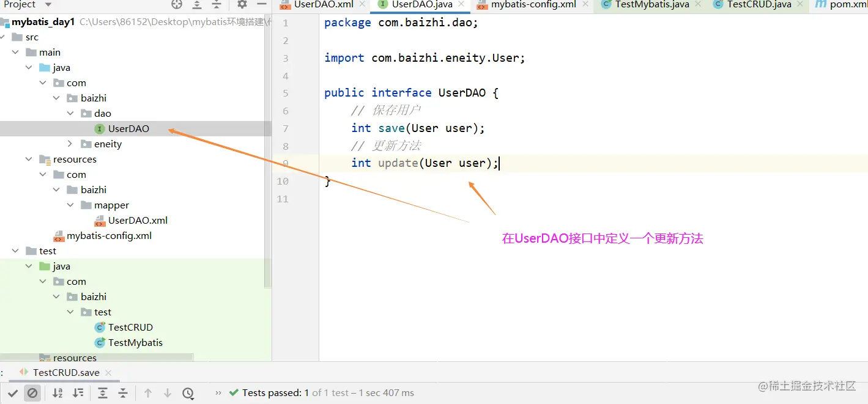
Task: Select UserDAO interface in project tree
Action: 128,129
